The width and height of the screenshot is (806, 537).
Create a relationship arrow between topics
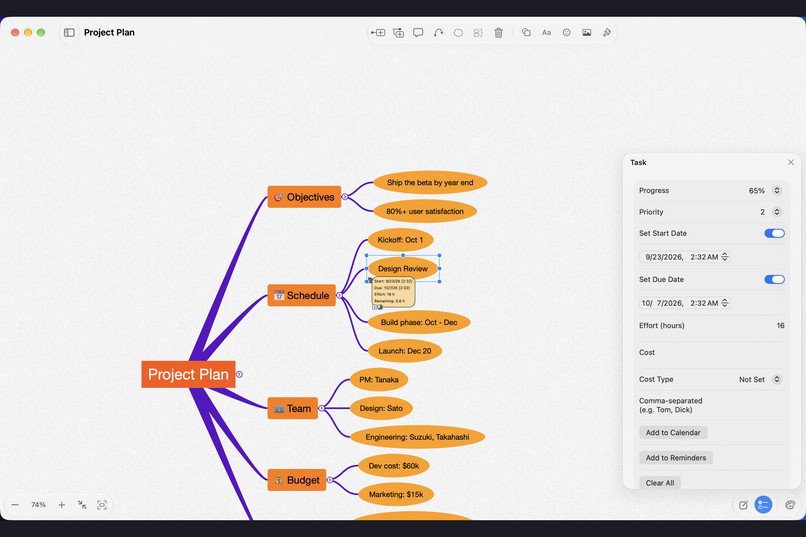pos(438,32)
